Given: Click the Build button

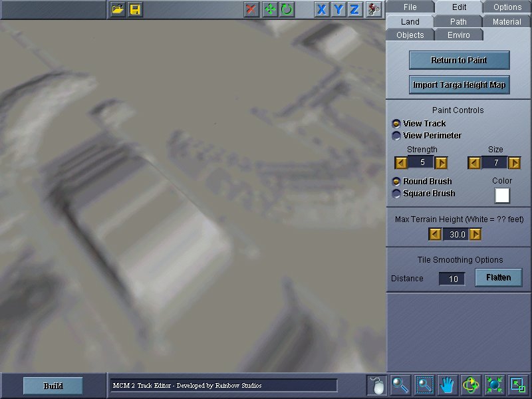Looking at the screenshot, I should [x=53, y=386].
